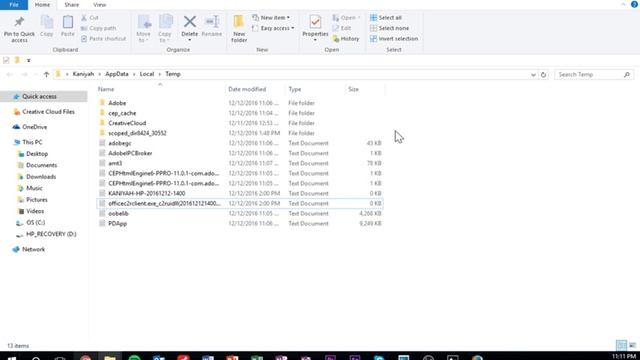This screenshot has width=640, height=360.
Task: Open the Properties ribbon icon
Action: 315,22
